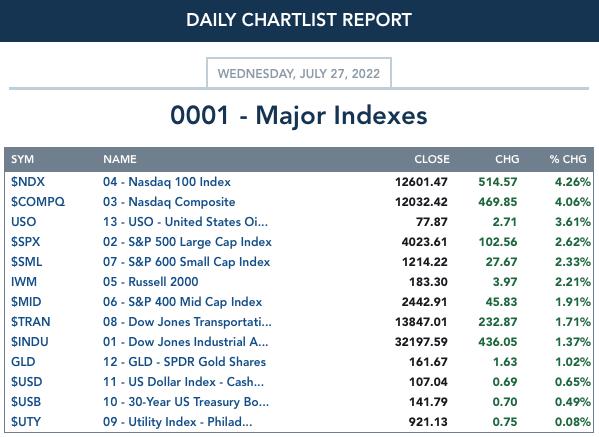The image size is (599, 437).
Task: Sort table by NAME column header
Action: 120,159
